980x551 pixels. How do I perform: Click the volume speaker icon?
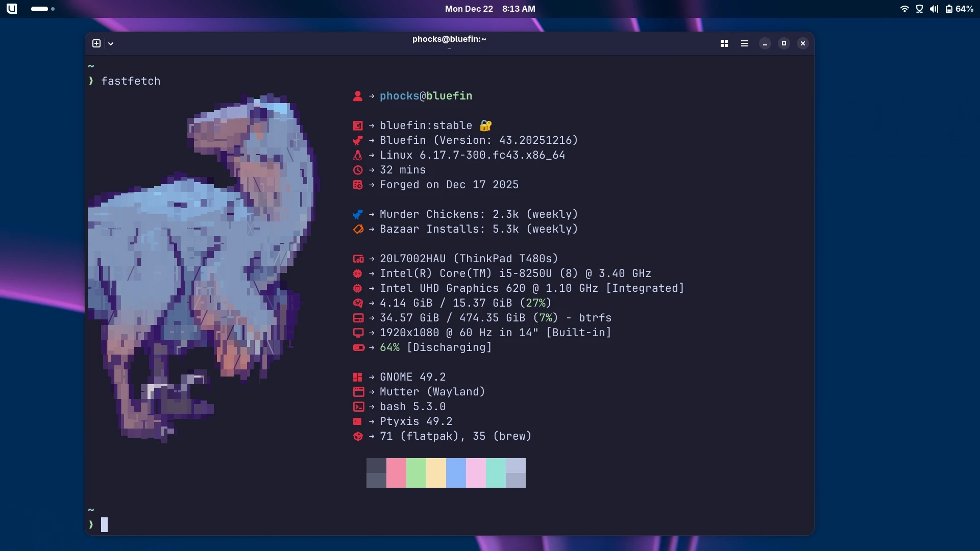click(x=934, y=9)
